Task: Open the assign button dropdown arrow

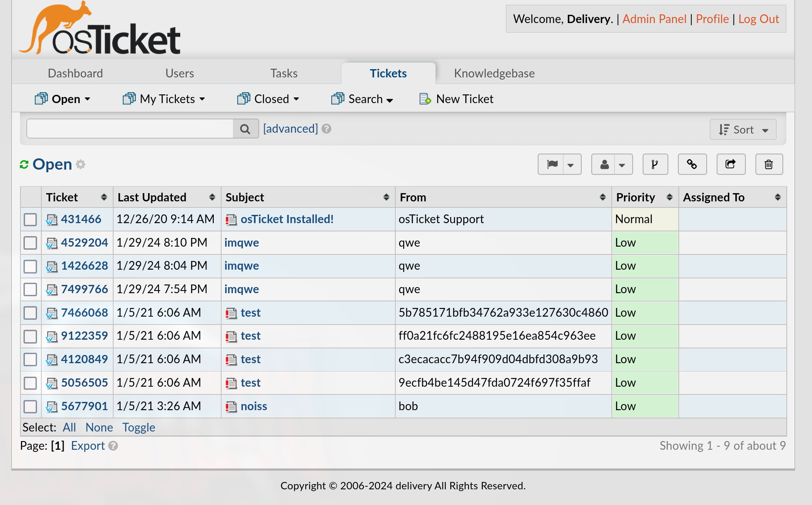Action: pos(622,165)
